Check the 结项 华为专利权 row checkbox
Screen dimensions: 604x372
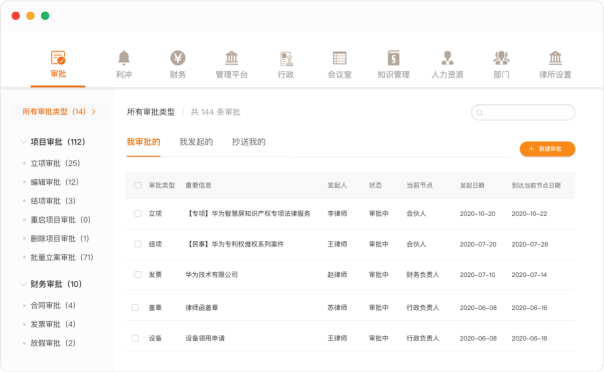pyautogui.click(x=138, y=244)
